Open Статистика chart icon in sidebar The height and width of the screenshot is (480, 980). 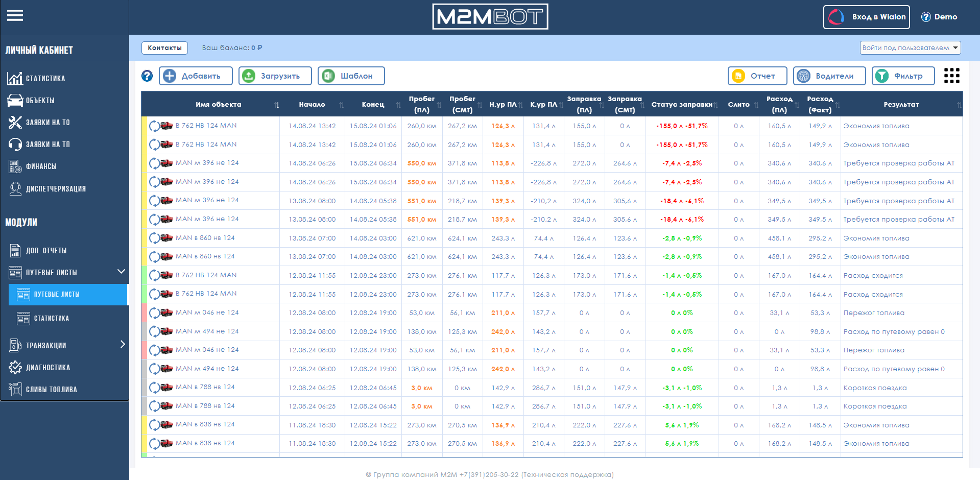(15, 78)
